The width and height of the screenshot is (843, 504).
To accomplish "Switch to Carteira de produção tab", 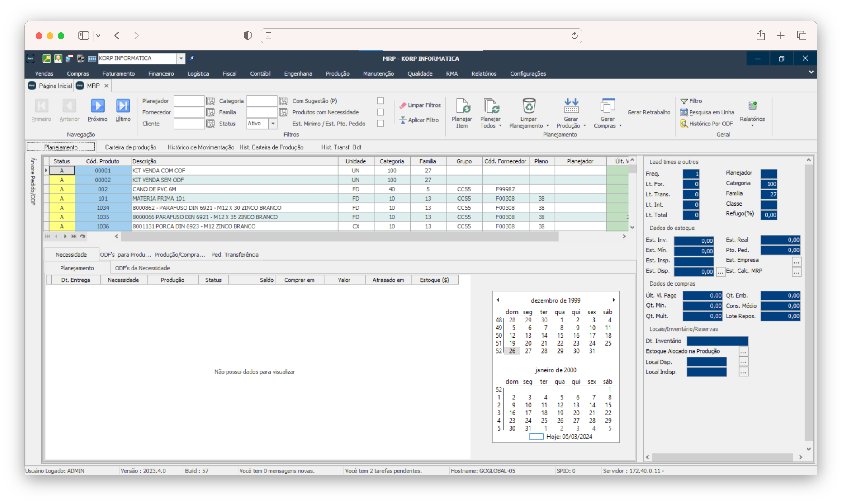I will pyautogui.click(x=131, y=147).
